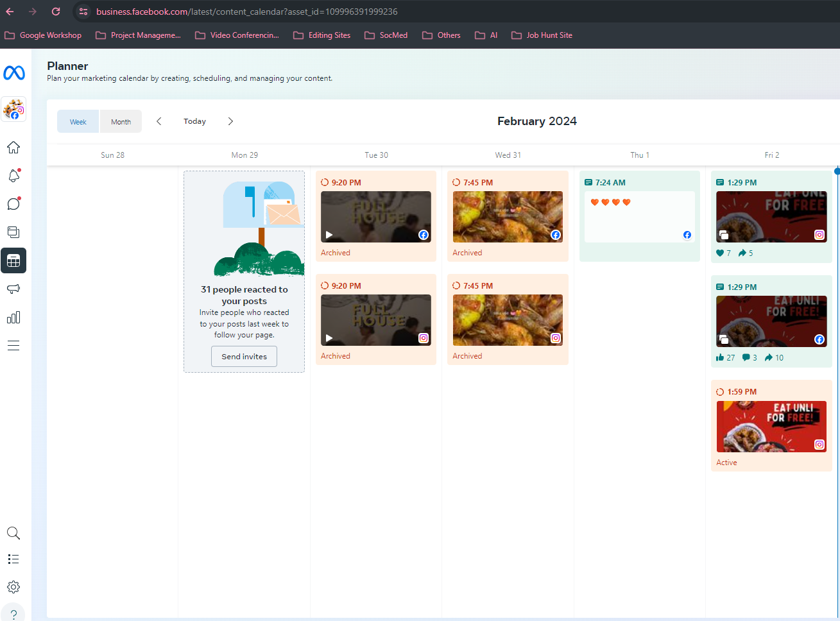The width and height of the screenshot is (840, 621).
Task: Select the Fri 2 day header
Action: [772, 155]
